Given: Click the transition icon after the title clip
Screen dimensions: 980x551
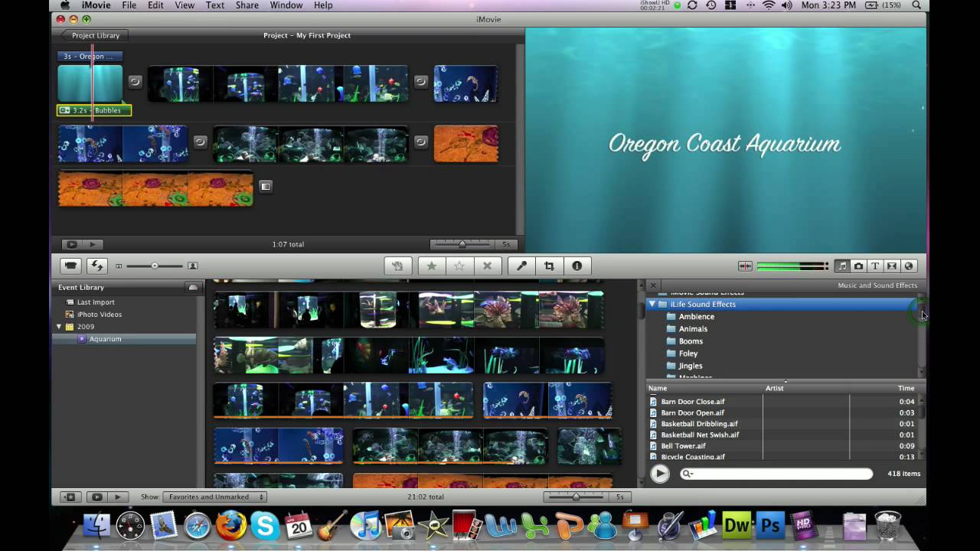Looking at the screenshot, I should (x=135, y=81).
